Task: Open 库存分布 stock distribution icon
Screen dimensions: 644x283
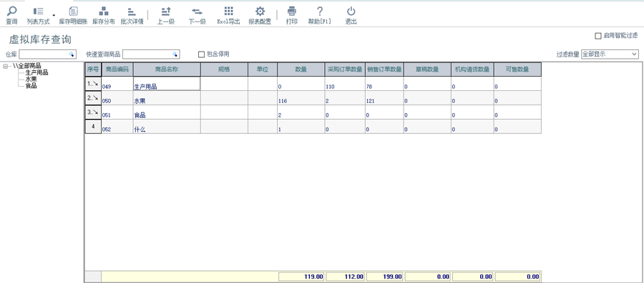Action: [104, 11]
